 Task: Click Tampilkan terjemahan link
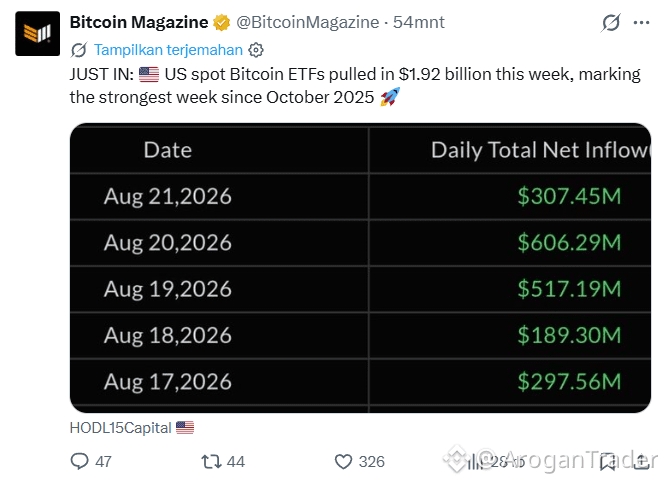(x=168, y=50)
